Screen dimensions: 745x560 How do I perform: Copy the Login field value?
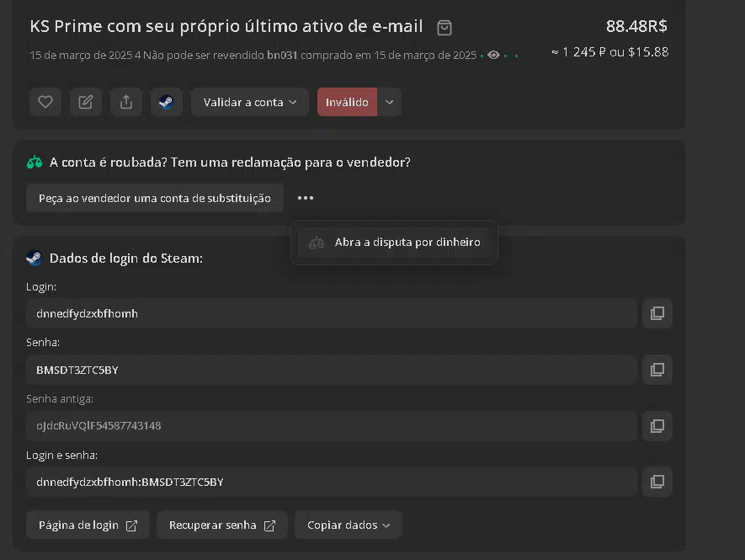[x=657, y=313]
